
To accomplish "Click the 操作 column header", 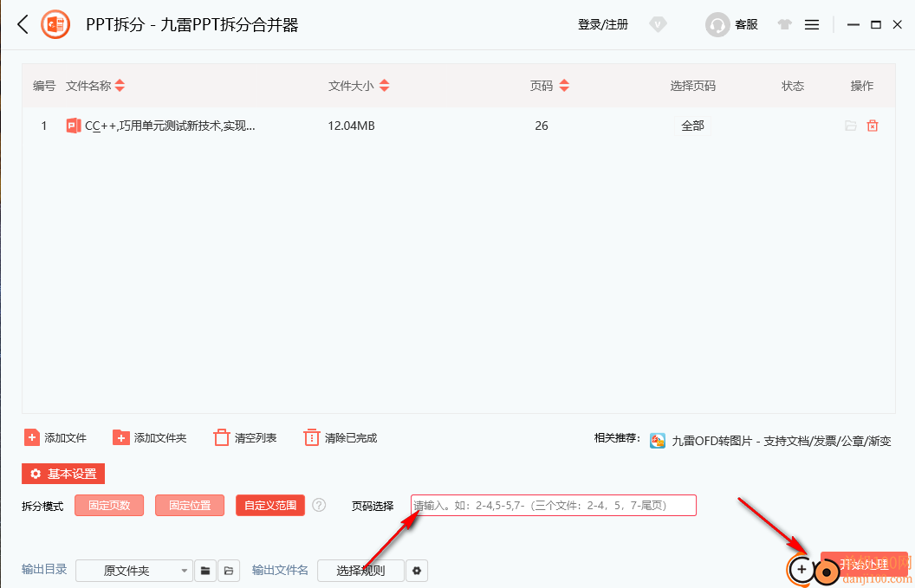I will coord(862,86).
